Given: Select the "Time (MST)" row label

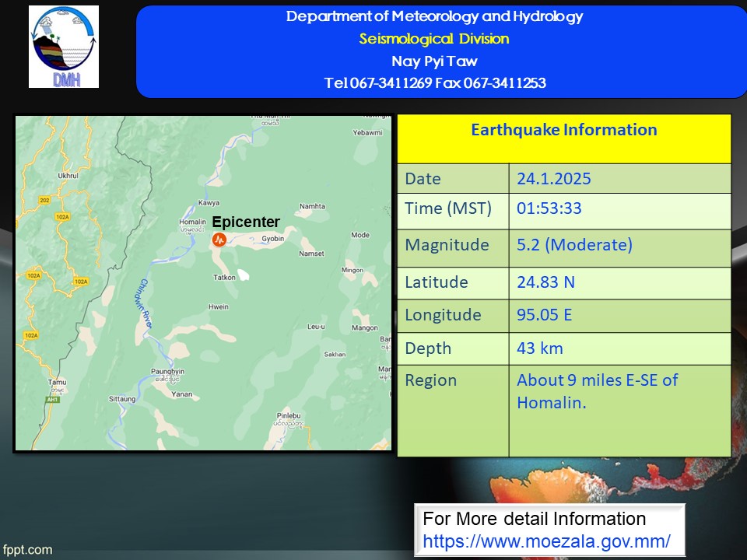Looking at the screenshot, I should pyautogui.click(x=448, y=208).
